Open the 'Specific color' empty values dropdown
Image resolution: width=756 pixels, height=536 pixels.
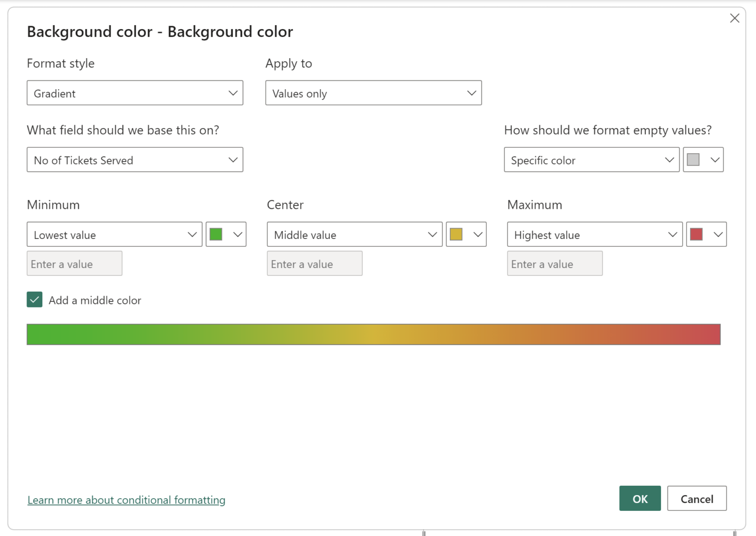click(x=591, y=160)
